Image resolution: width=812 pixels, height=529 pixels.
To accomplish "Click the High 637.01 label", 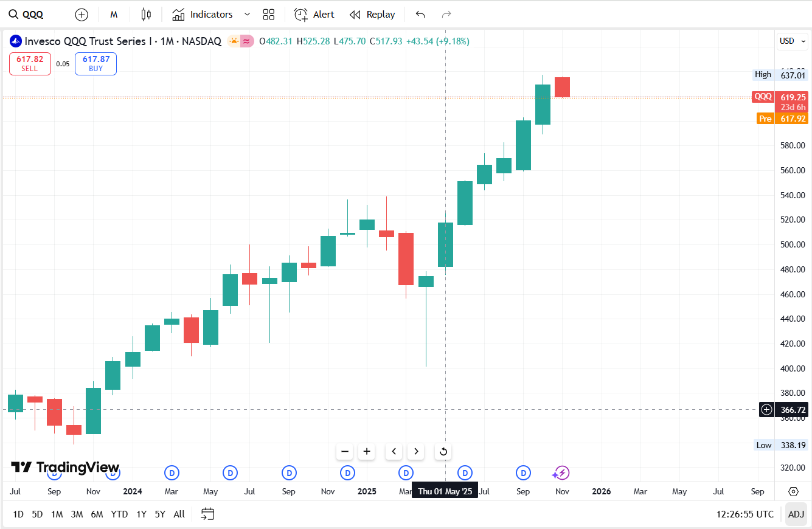I will click(x=781, y=75).
